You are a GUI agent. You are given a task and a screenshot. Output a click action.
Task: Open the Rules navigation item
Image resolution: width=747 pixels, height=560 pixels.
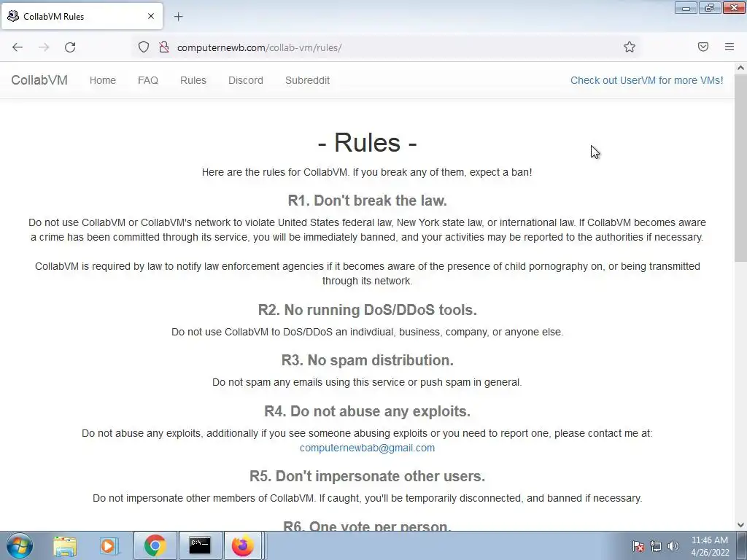[x=193, y=80]
